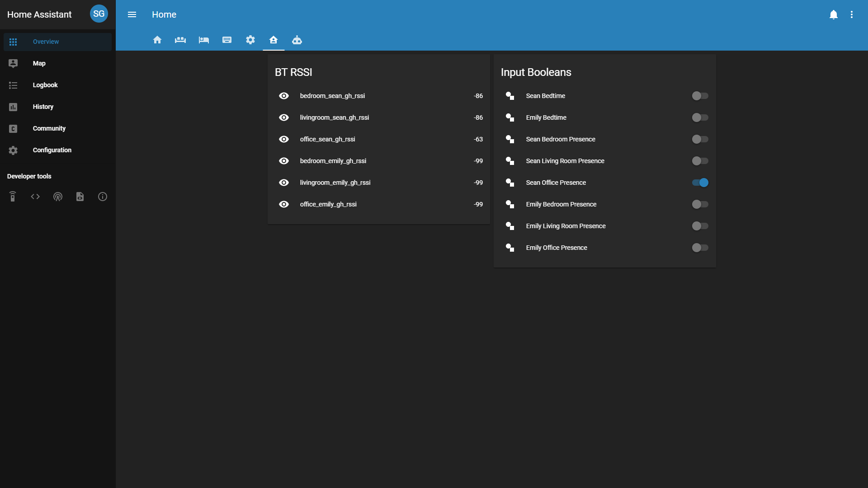
Task: Open the three-dot overflow menu
Action: [x=852, y=14]
